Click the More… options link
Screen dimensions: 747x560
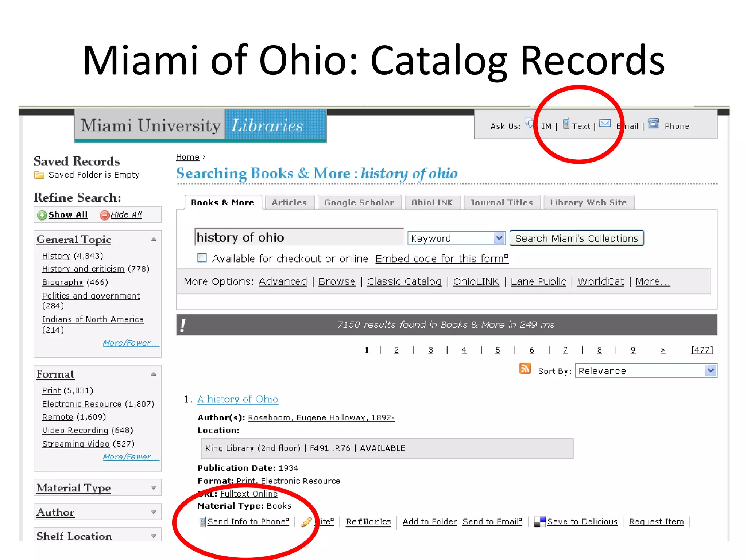[653, 281]
